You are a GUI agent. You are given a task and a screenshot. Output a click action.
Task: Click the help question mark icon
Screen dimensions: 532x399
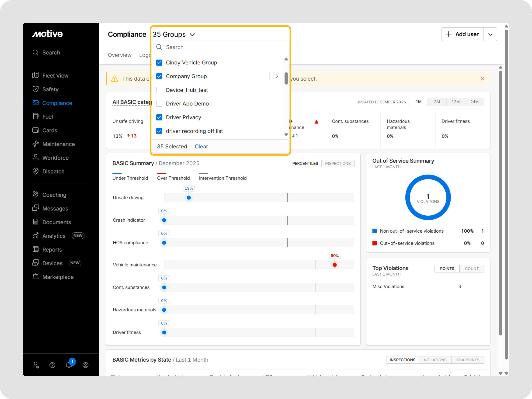point(52,365)
